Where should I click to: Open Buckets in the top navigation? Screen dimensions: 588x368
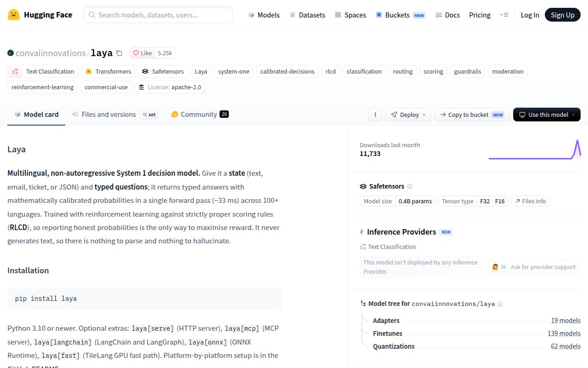tap(400, 15)
